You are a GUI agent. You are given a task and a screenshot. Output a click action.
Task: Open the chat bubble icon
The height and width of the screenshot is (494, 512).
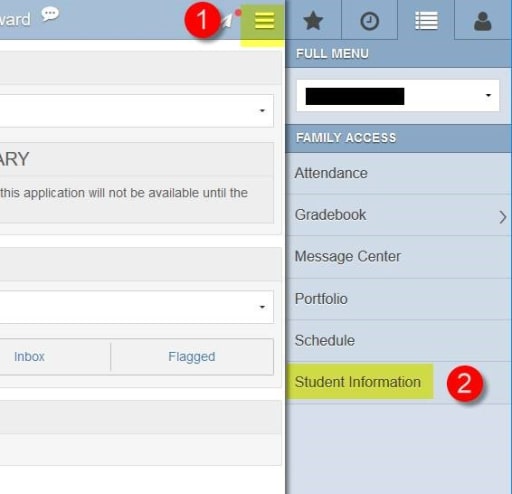[x=50, y=14]
